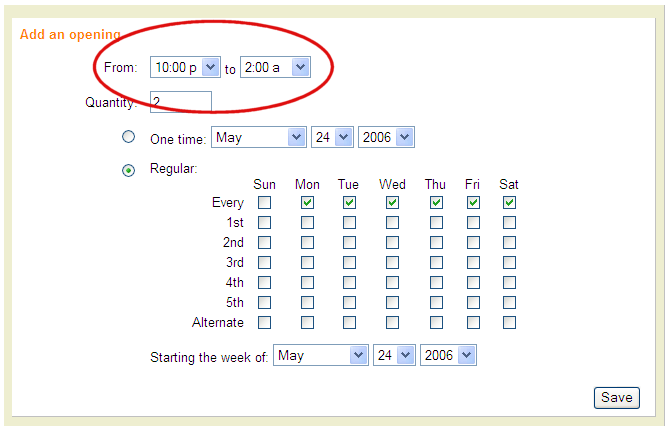
Task: Open the One time day dropdown
Action: coord(333,137)
